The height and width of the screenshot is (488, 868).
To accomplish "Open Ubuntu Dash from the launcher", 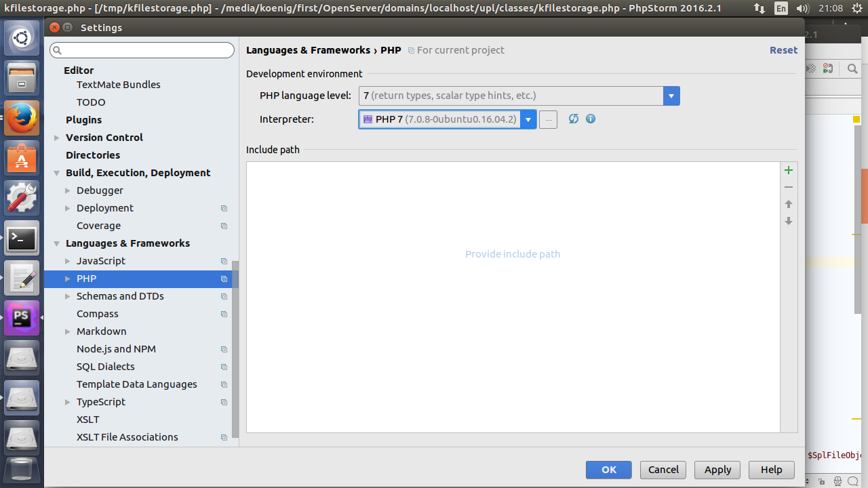I will [22, 38].
